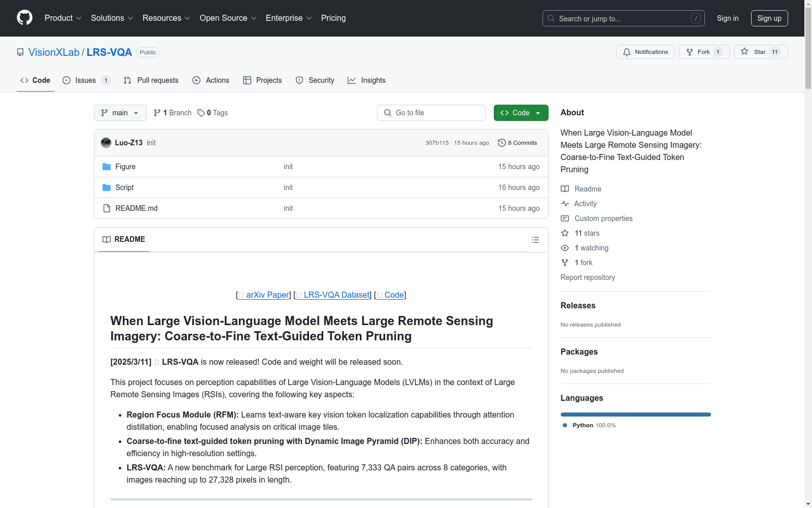Open the LRS-VQA Dataset link
The width and height of the screenshot is (812, 508).
[x=333, y=295]
